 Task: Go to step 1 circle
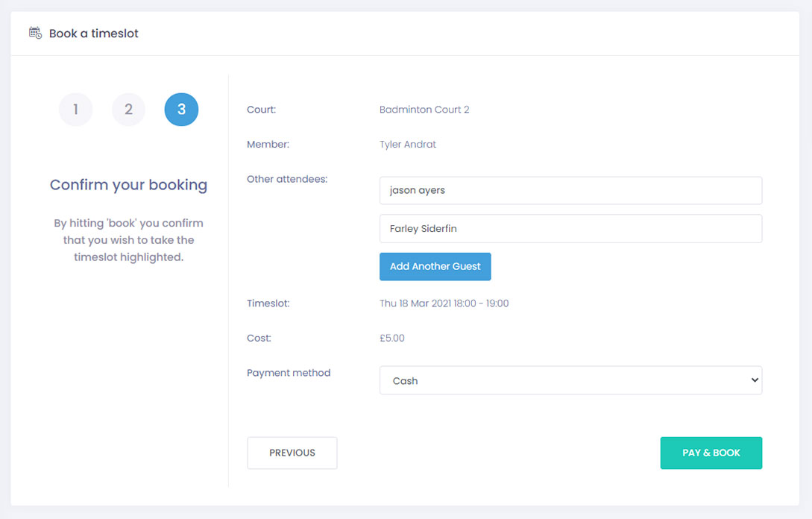point(75,110)
